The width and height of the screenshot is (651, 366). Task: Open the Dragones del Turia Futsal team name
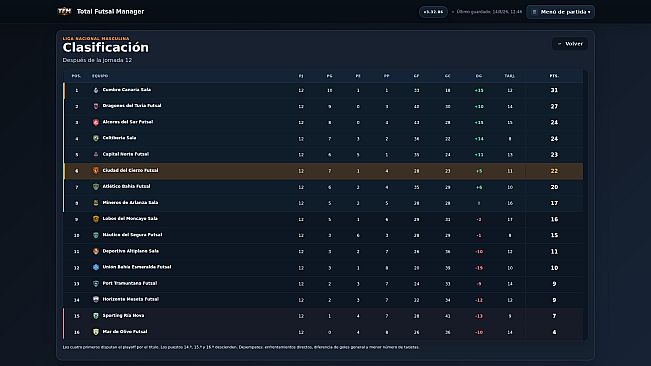(x=132, y=106)
